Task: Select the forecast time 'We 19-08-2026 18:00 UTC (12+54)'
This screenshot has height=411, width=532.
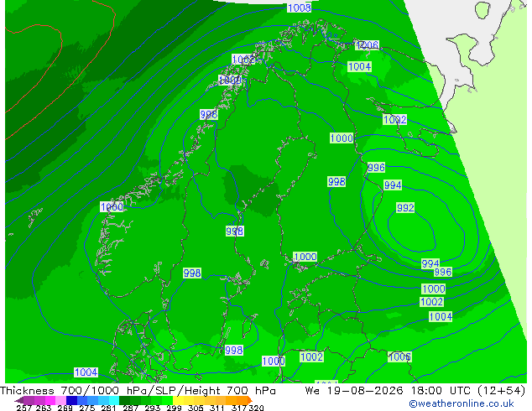Action: tap(415, 391)
